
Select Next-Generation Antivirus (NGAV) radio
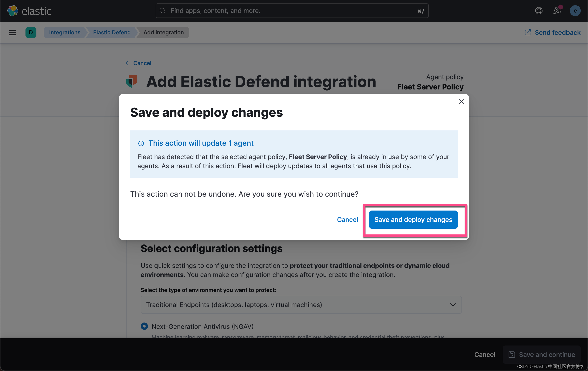coord(144,326)
